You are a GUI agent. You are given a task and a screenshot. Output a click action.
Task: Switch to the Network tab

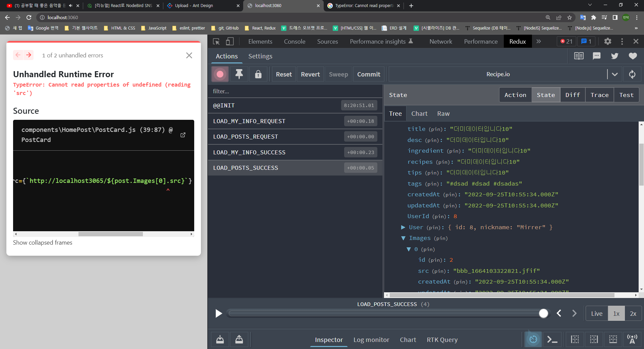[x=440, y=41]
